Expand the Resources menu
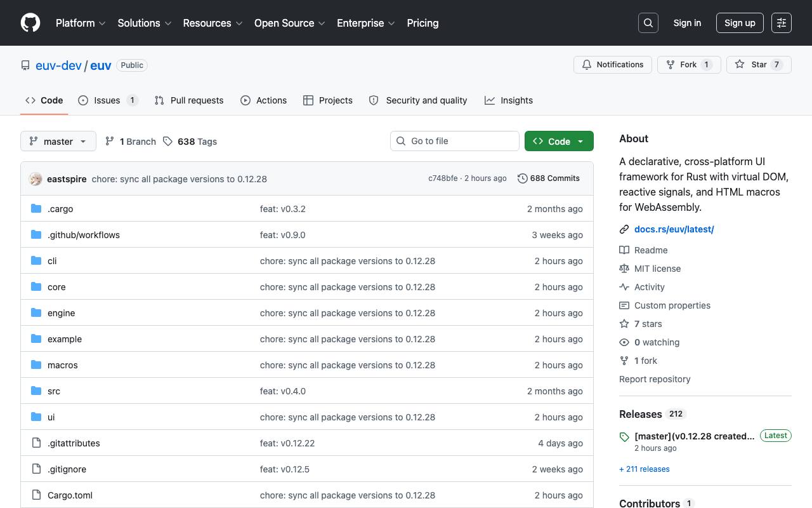Image resolution: width=812 pixels, height=508 pixels. (213, 23)
